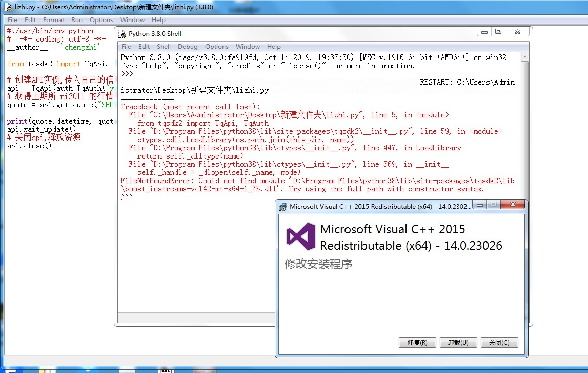Click the "修改安装程序" heading in installer
588x373 pixels.
tap(318, 264)
